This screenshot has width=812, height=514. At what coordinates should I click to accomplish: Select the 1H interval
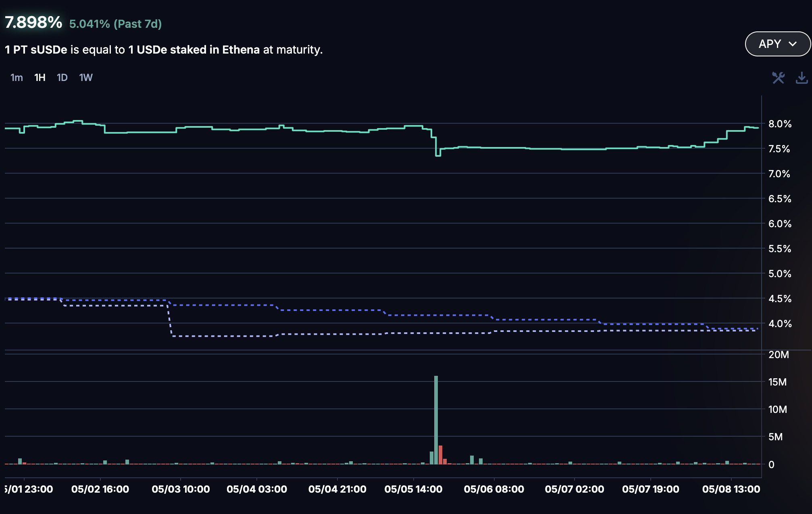click(40, 78)
